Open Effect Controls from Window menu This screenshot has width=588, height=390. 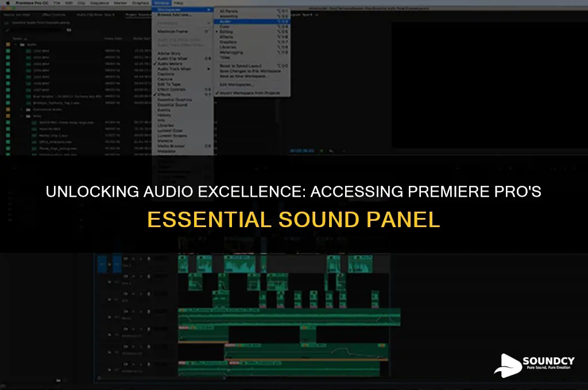[x=183, y=89]
